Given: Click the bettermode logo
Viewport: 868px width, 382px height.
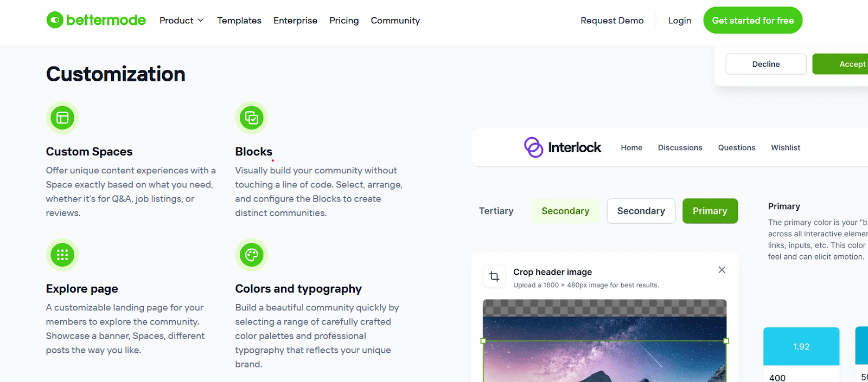Looking at the screenshot, I should [96, 20].
